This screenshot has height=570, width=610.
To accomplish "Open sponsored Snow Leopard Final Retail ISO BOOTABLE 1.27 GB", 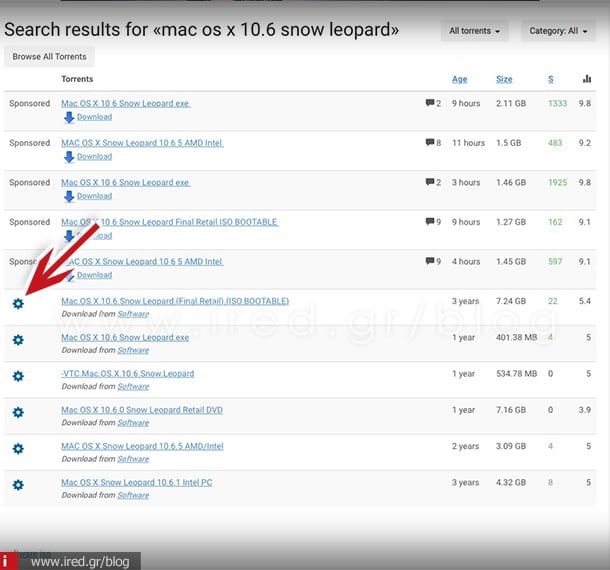I will click(170, 222).
